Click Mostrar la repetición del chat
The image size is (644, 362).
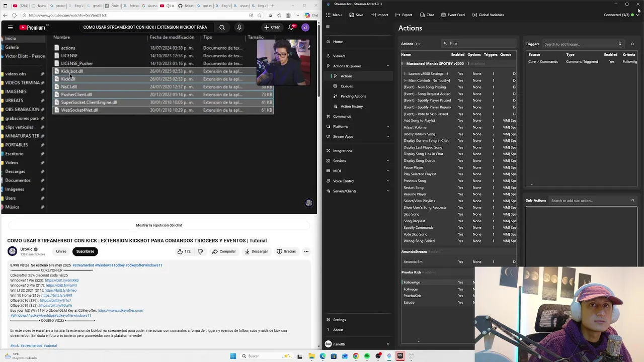point(159,225)
